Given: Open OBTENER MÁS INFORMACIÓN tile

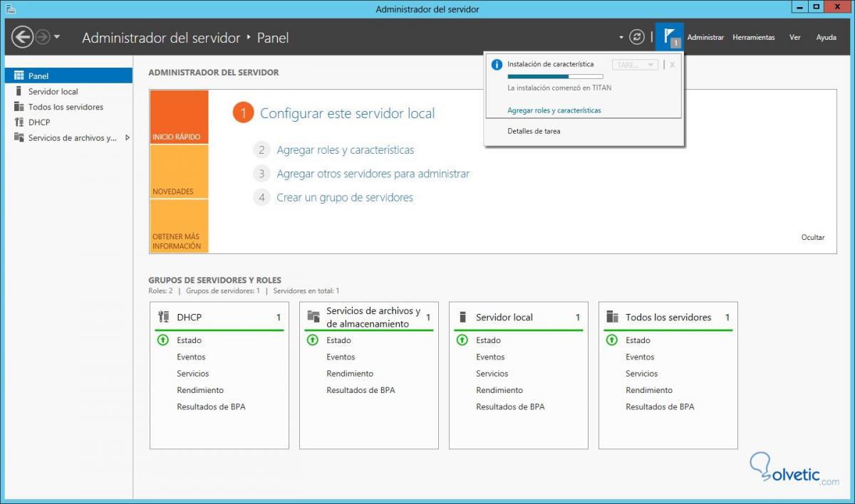Looking at the screenshot, I should point(179,226).
